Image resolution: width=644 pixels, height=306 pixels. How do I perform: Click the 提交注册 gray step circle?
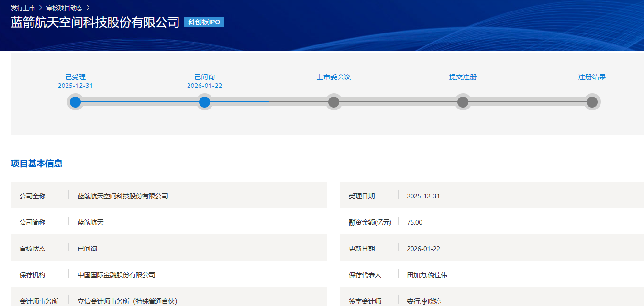coord(463,102)
